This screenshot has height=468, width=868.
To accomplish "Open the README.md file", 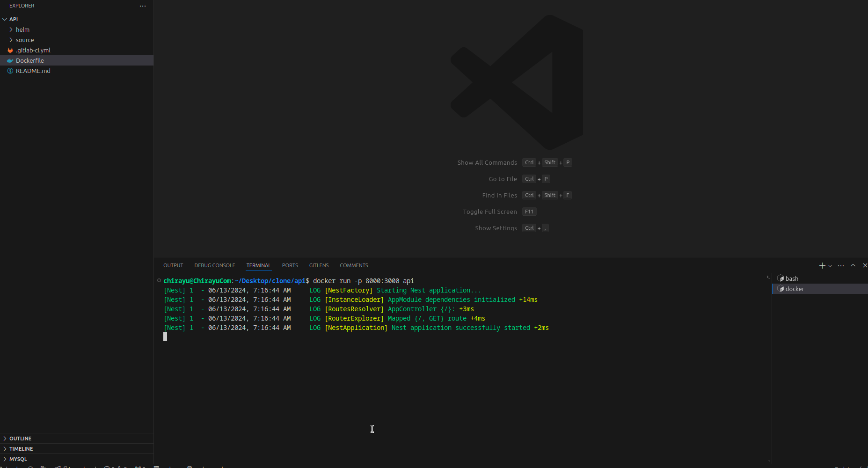I will (77, 71).
